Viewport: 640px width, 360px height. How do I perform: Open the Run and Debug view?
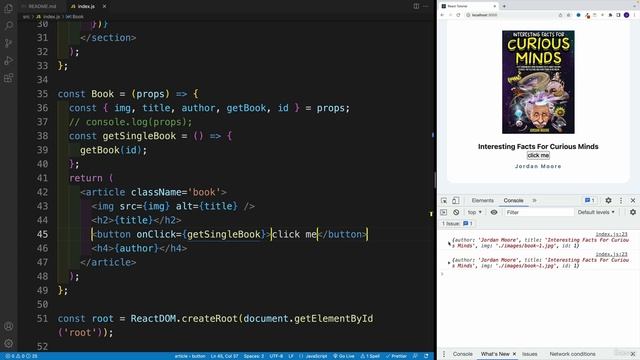(x=9, y=60)
